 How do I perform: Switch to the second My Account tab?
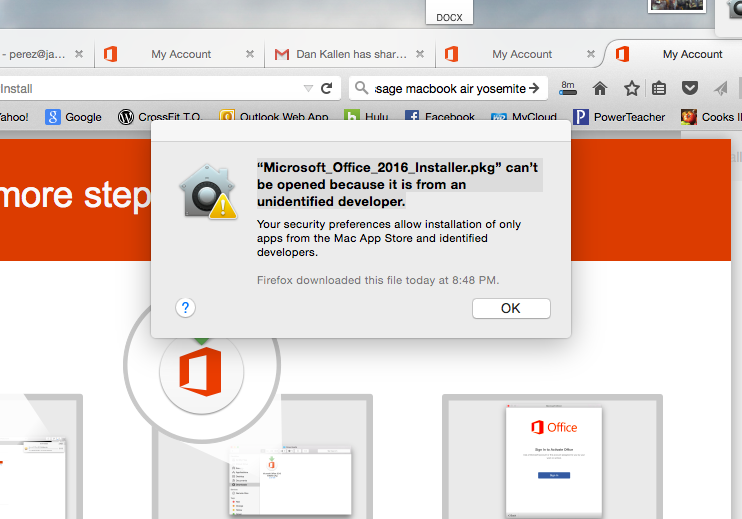click(x=522, y=54)
